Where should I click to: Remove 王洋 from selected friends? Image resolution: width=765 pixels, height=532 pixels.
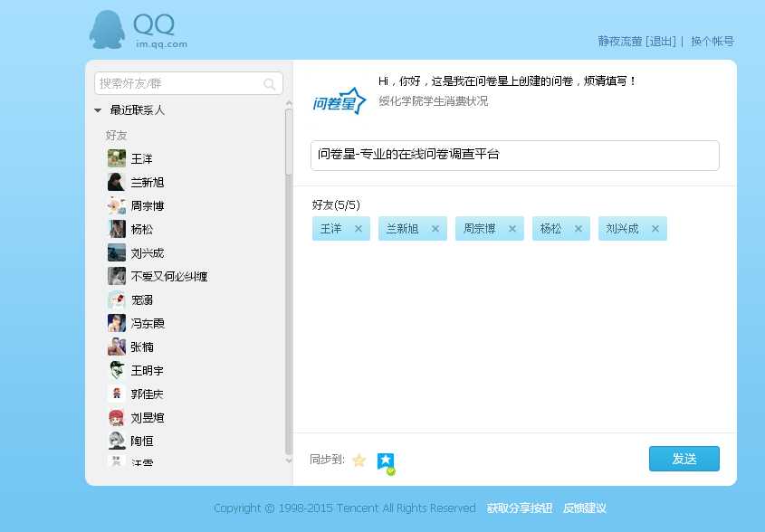click(359, 228)
